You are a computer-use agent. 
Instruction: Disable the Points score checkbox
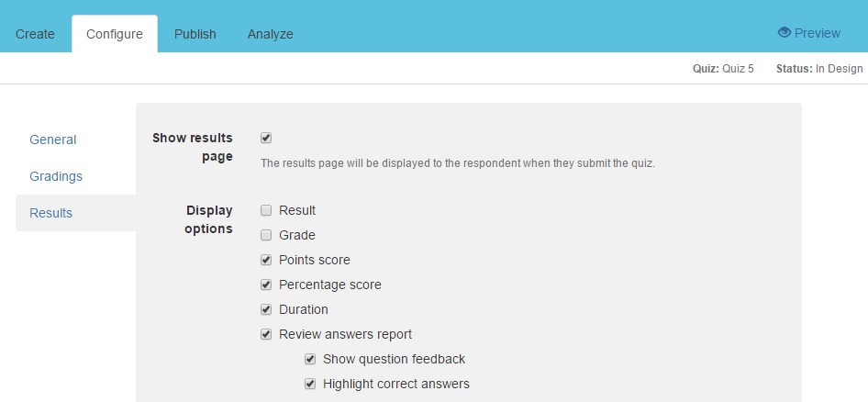[x=266, y=260]
